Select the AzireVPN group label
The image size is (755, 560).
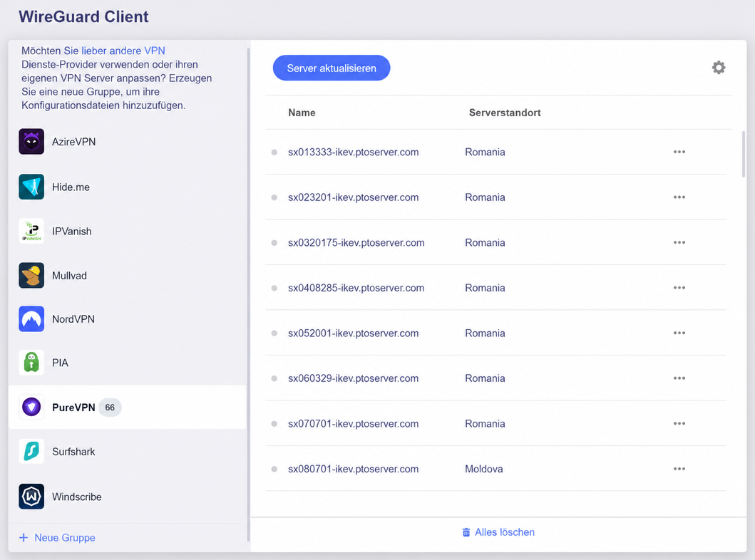(73, 142)
